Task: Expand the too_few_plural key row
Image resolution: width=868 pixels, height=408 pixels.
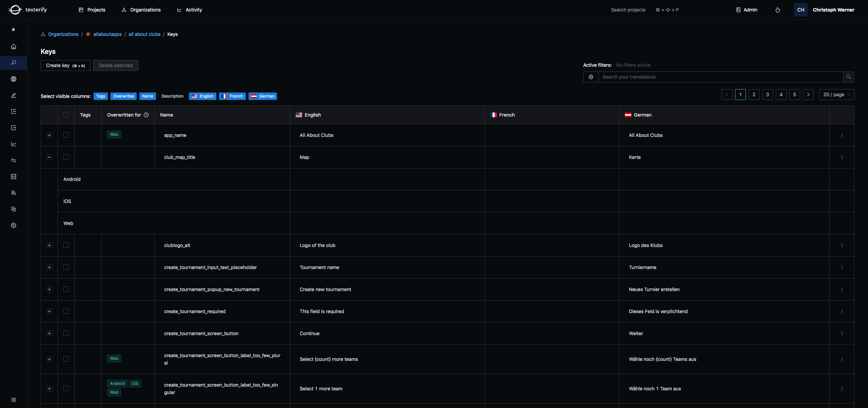Action: [x=50, y=359]
